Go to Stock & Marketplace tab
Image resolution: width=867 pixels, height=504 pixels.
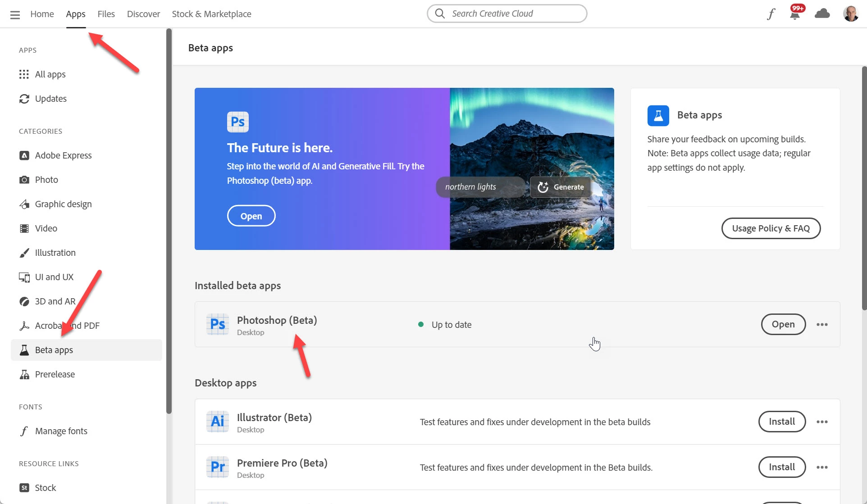tap(211, 14)
